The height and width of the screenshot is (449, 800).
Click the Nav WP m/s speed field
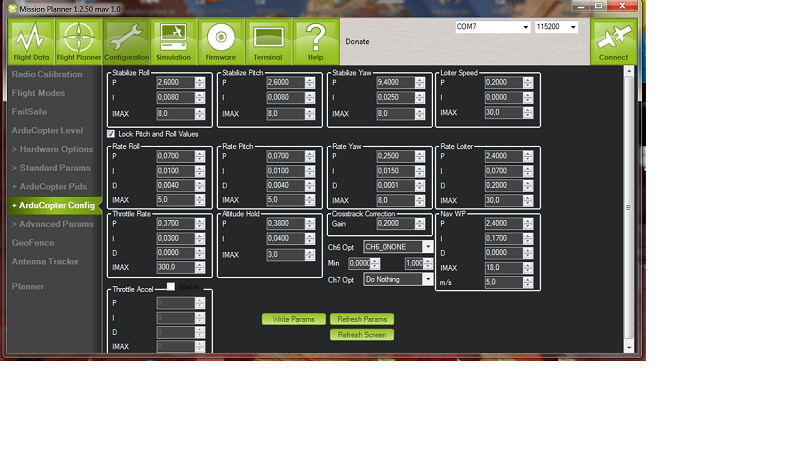pos(504,282)
